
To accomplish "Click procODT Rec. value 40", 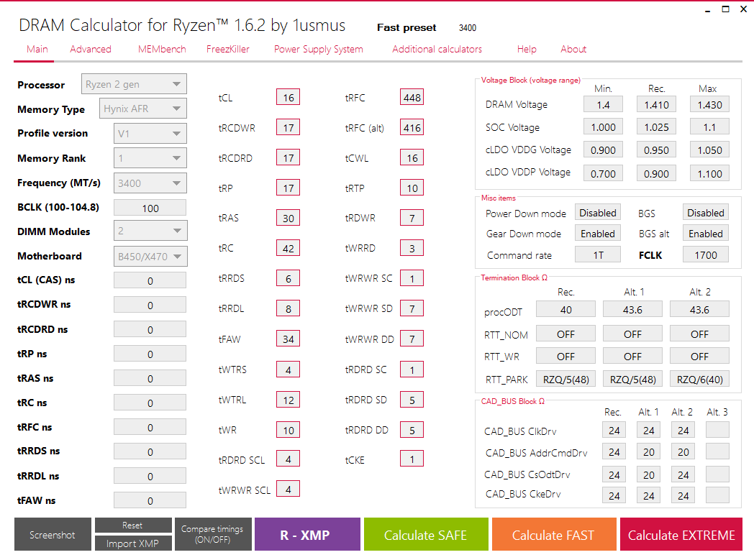I will (x=565, y=309).
